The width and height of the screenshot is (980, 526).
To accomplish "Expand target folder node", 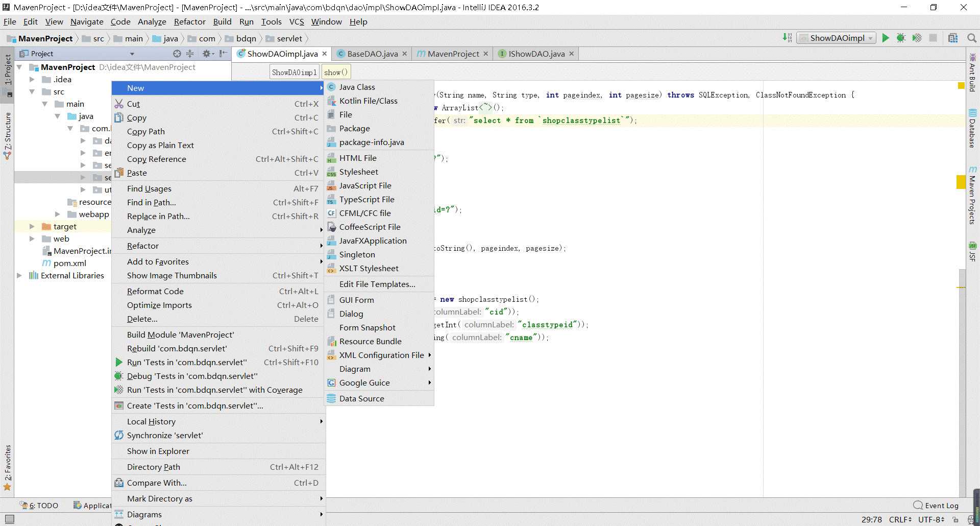I will (x=32, y=226).
